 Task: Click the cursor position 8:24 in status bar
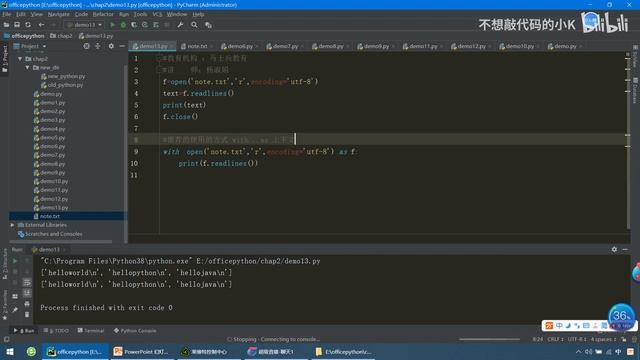(x=538, y=339)
